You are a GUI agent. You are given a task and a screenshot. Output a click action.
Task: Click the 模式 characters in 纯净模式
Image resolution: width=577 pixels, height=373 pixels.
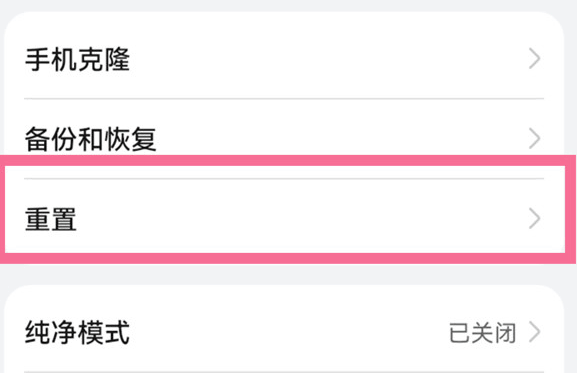pos(104,333)
